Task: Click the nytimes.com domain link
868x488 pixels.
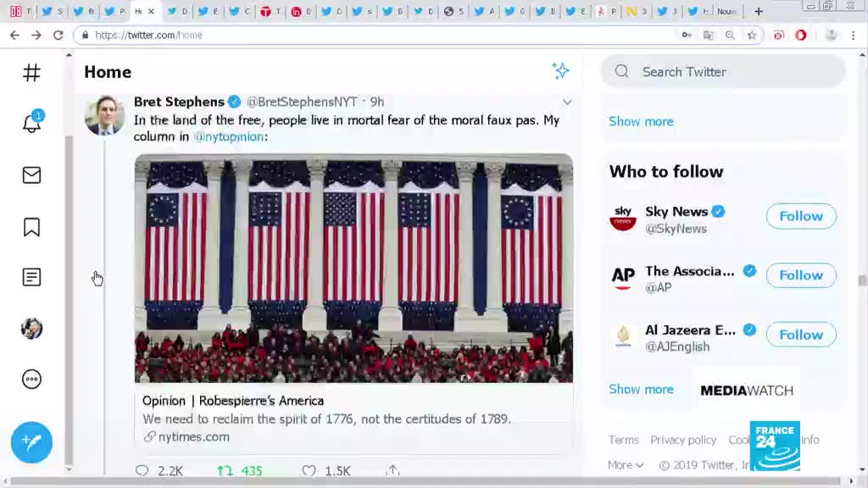Action: [194, 436]
